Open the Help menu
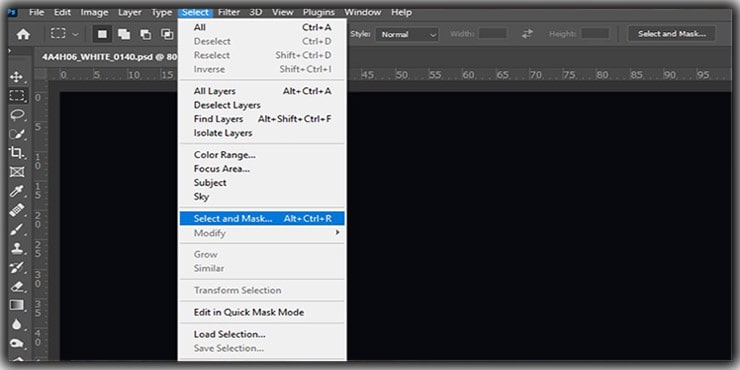Screen dimensions: 740x370 click(401, 12)
